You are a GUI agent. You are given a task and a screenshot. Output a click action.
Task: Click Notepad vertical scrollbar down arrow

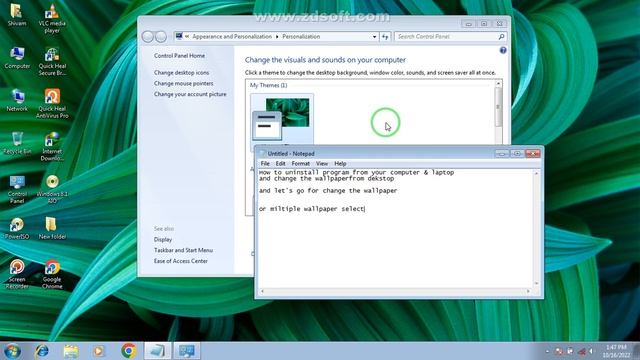coord(536,284)
